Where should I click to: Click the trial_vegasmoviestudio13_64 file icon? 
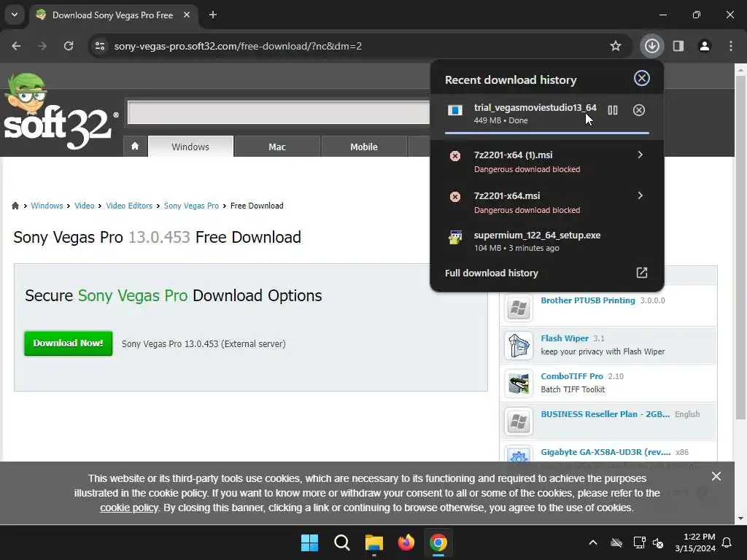[x=455, y=111]
